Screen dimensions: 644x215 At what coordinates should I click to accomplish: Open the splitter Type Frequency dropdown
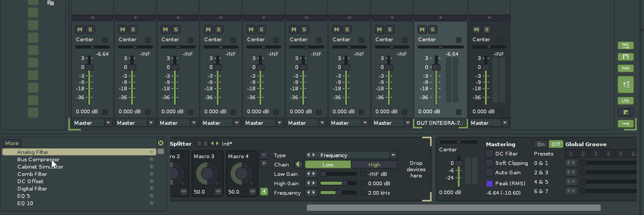coord(392,155)
